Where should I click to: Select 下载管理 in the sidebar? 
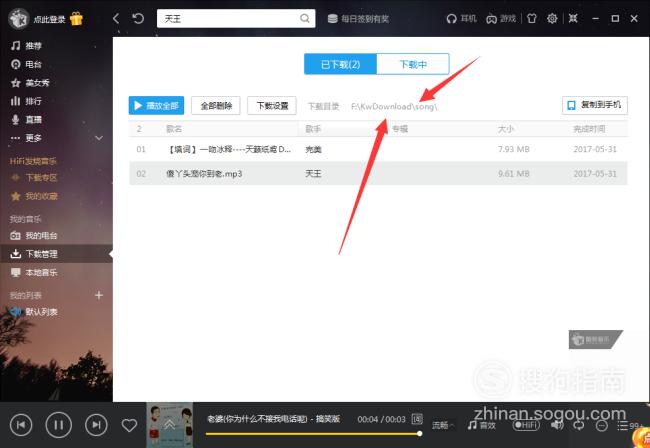click(56, 254)
